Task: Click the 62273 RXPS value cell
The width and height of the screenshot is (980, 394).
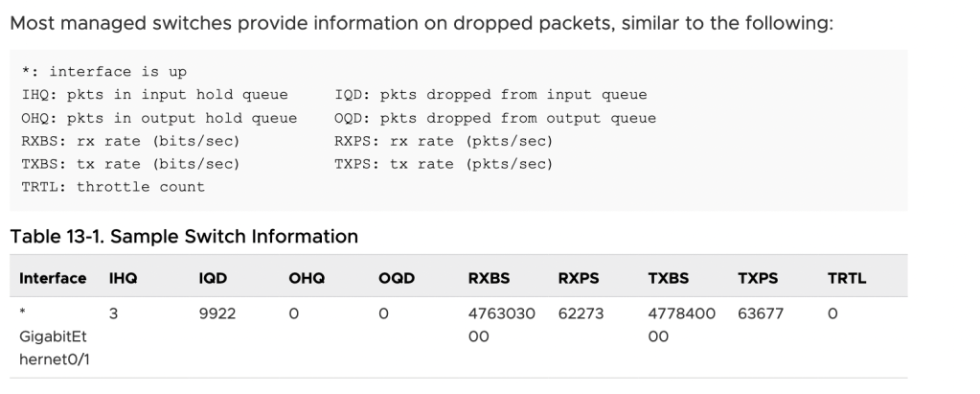Action: (581, 313)
